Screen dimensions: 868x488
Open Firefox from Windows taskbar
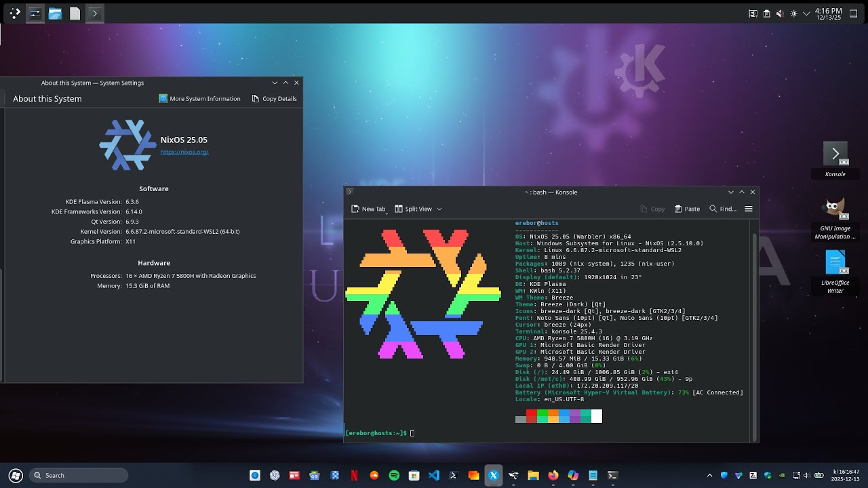(553, 476)
